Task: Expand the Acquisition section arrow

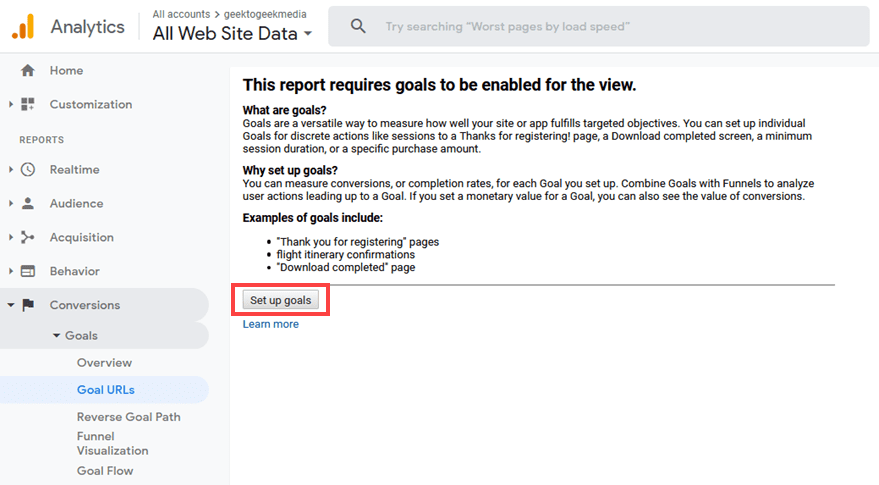Action: click(x=11, y=238)
